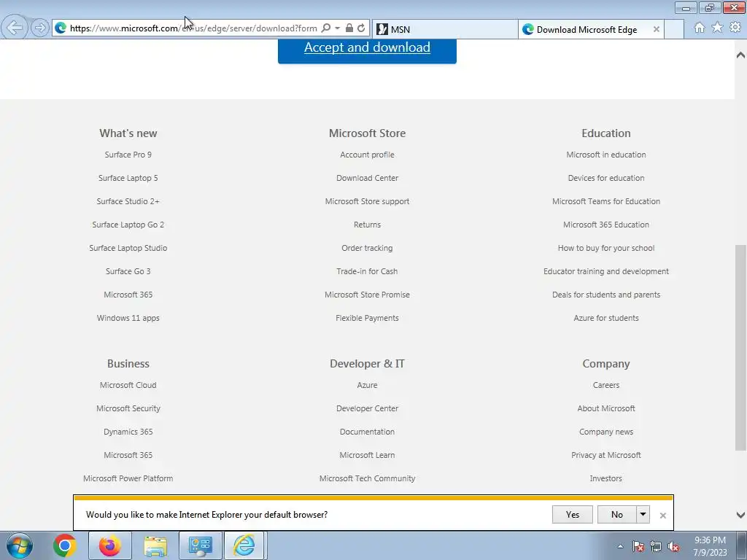Click the Accept and download button
Image resolution: width=747 pixels, height=560 pixels.
pos(367,47)
